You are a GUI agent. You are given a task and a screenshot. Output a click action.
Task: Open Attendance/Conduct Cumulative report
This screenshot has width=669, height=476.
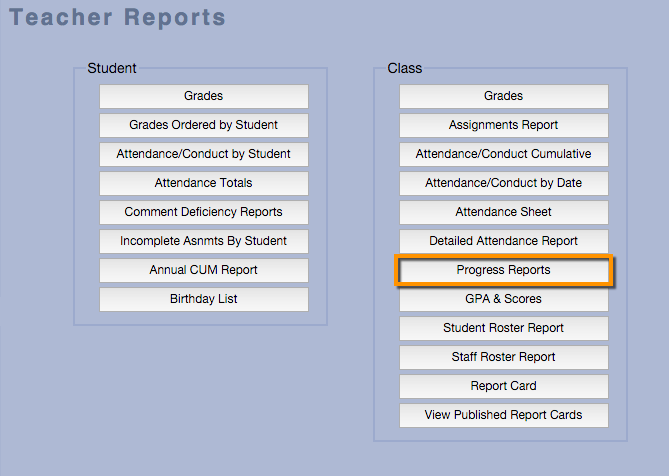click(503, 154)
